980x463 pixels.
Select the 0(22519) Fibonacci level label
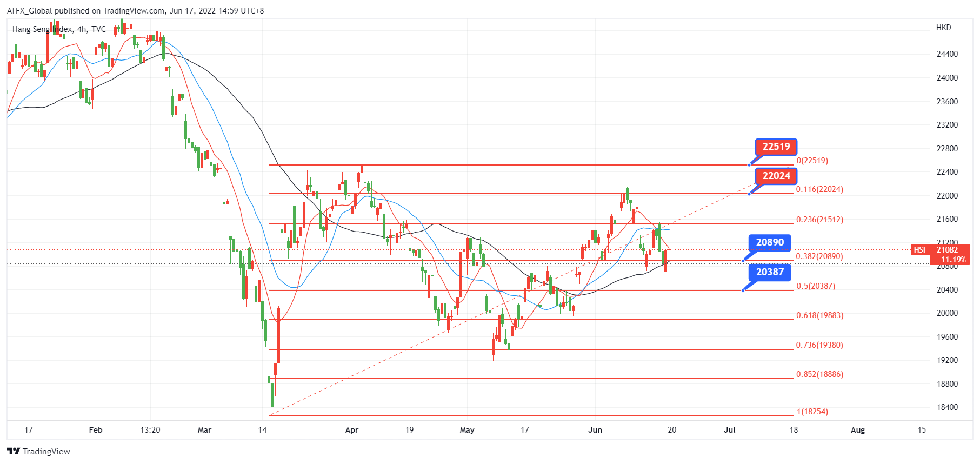click(x=812, y=161)
